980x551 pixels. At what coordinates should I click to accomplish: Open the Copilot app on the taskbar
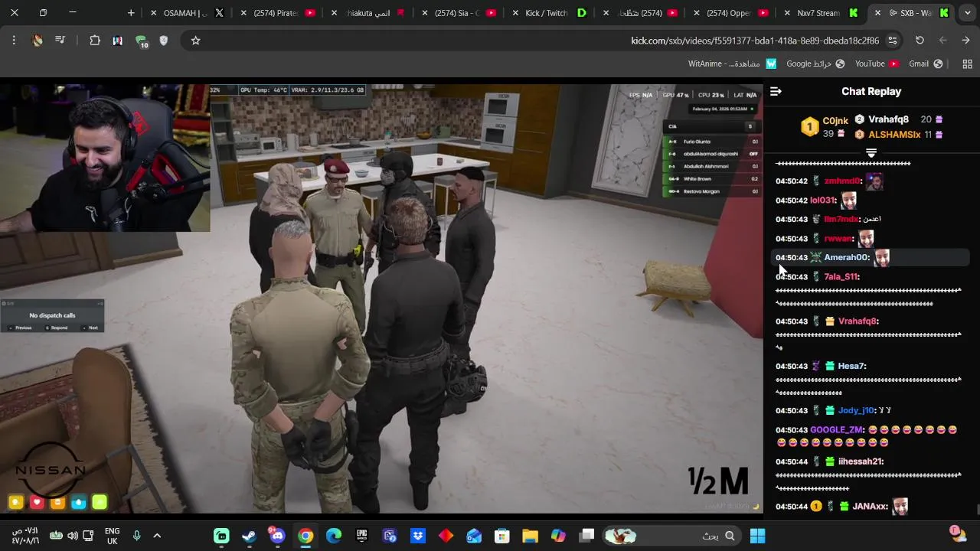(x=558, y=536)
